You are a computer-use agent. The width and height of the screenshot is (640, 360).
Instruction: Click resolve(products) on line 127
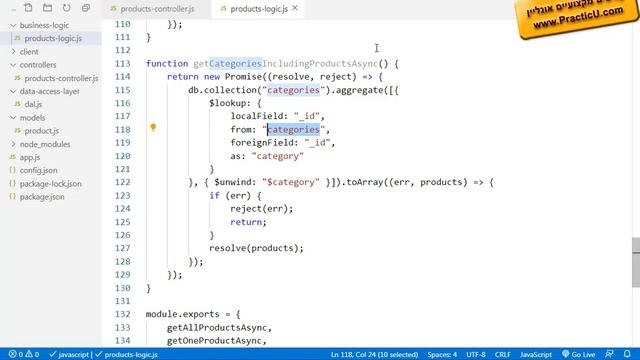pos(253,248)
